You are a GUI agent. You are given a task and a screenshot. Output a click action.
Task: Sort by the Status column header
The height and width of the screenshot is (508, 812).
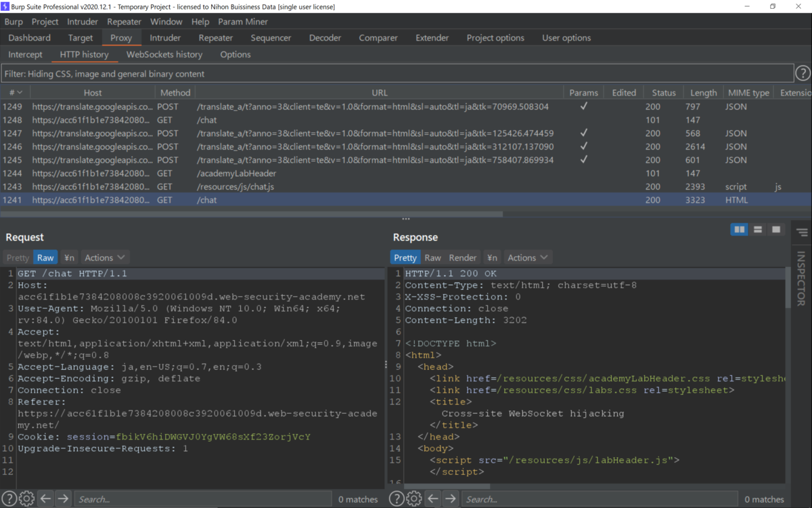click(x=664, y=92)
